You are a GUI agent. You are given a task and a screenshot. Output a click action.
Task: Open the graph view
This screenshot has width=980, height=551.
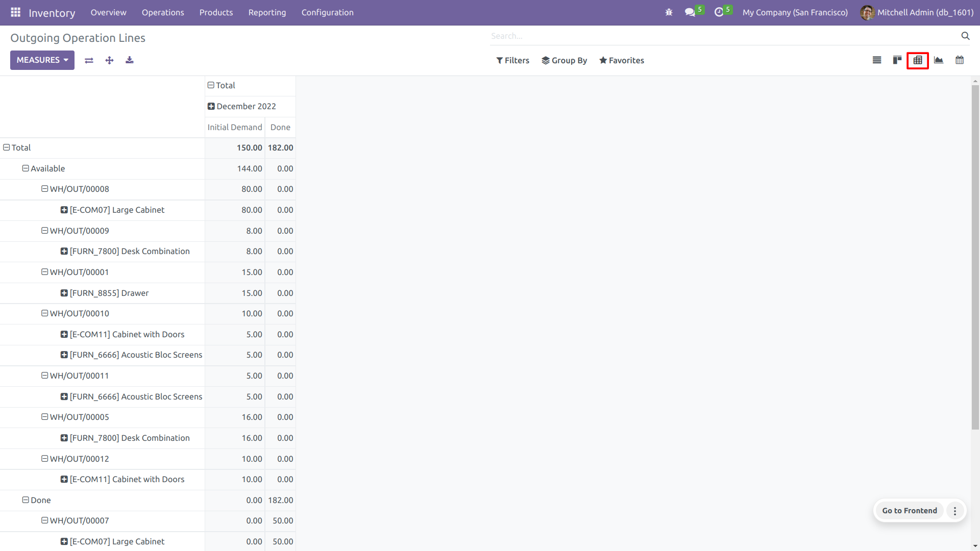[939, 60]
